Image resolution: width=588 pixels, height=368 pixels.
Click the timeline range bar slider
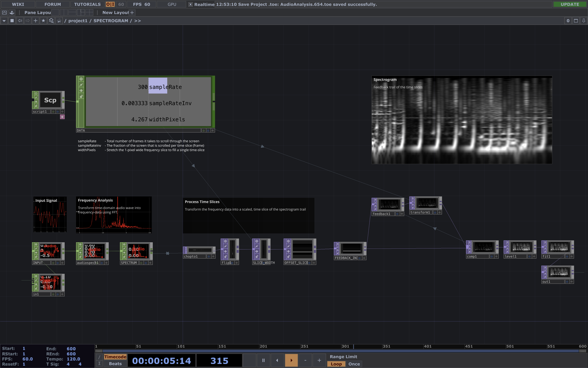(341, 351)
